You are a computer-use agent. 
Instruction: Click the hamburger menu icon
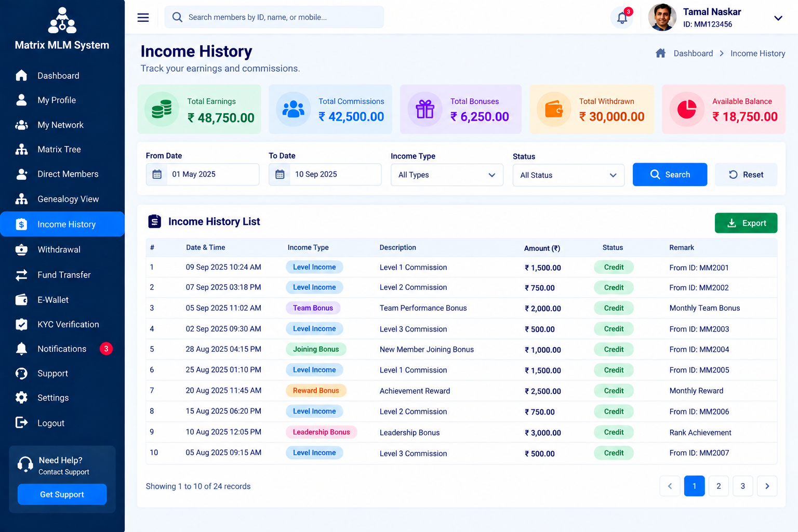coord(143,18)
